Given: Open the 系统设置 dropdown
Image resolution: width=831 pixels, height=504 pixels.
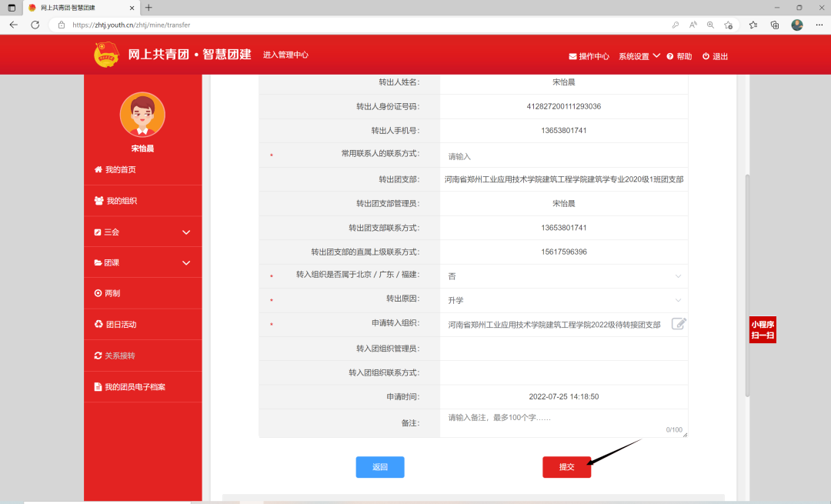Looking at the screenshot, I should (x=639, y=56).
